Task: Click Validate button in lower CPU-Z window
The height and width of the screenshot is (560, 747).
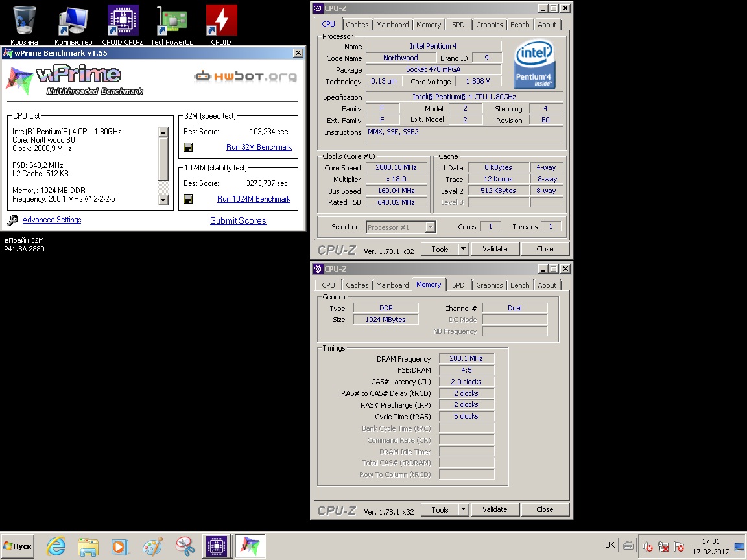Action: [495, 509]
